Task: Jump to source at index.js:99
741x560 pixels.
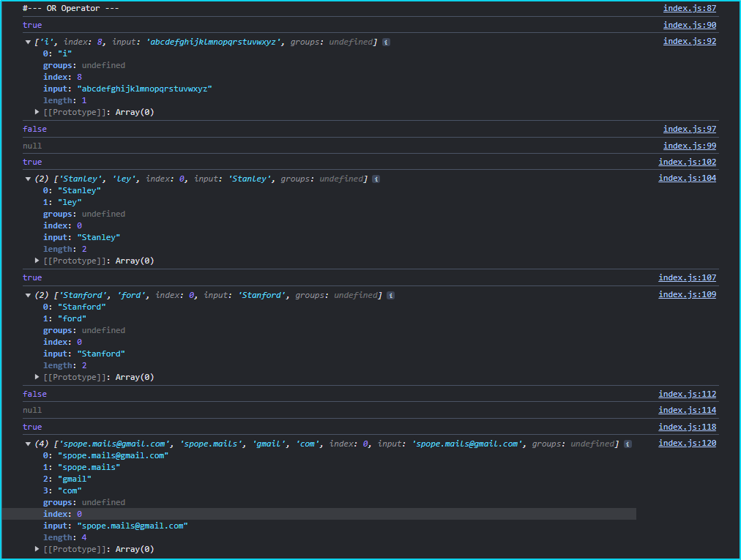Action: click(x=689, y=146)
